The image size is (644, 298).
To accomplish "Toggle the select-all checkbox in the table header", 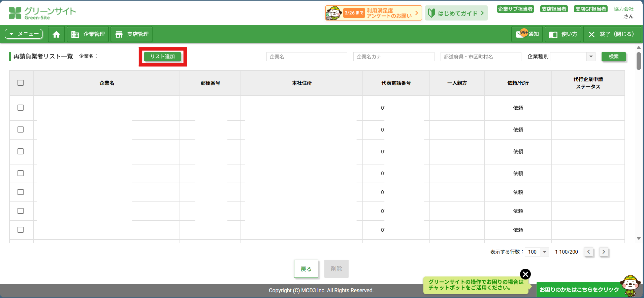I will coord(21,83).
